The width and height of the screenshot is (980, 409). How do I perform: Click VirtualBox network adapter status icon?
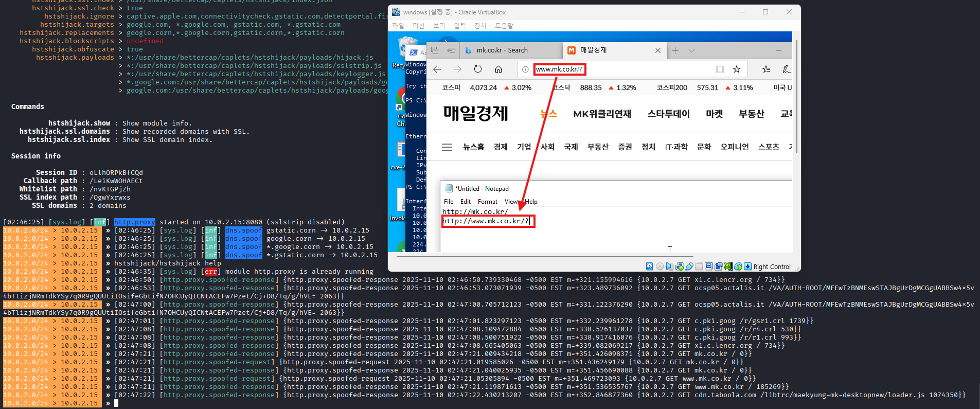(x=680, y=266)
